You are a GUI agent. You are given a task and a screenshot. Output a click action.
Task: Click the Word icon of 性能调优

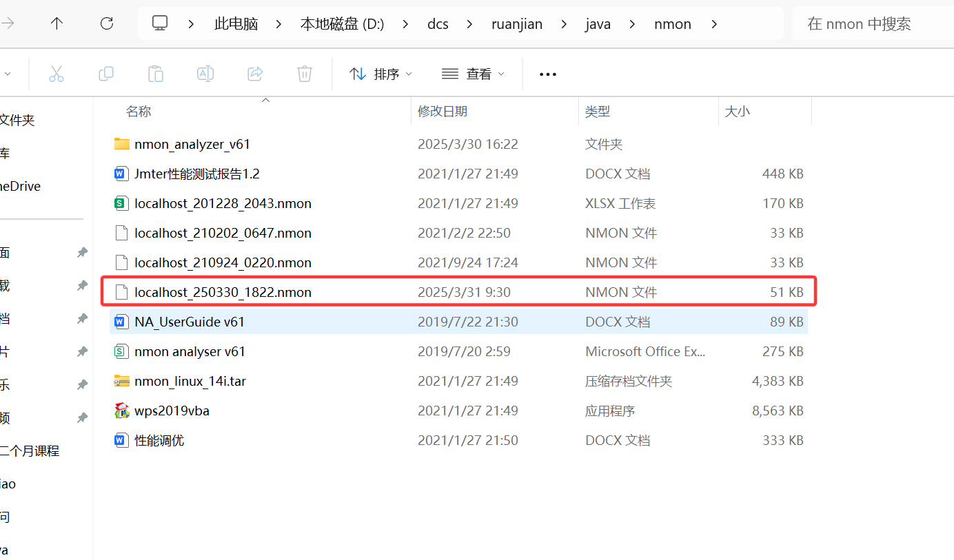pyautogui.click(x=122, y=440)
